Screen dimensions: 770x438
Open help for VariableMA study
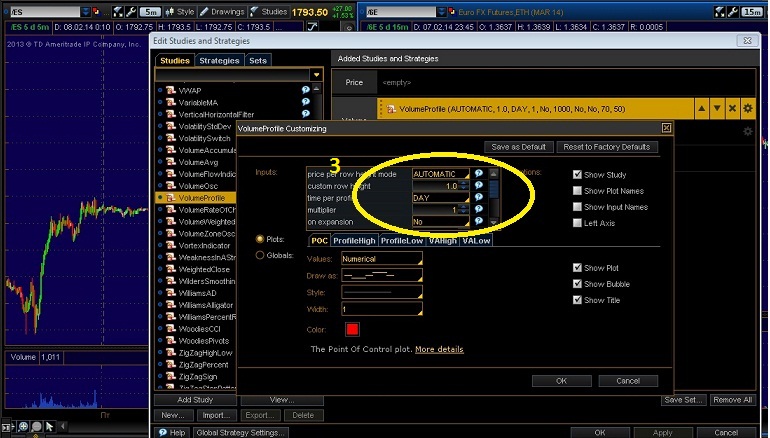coord(305,102)
